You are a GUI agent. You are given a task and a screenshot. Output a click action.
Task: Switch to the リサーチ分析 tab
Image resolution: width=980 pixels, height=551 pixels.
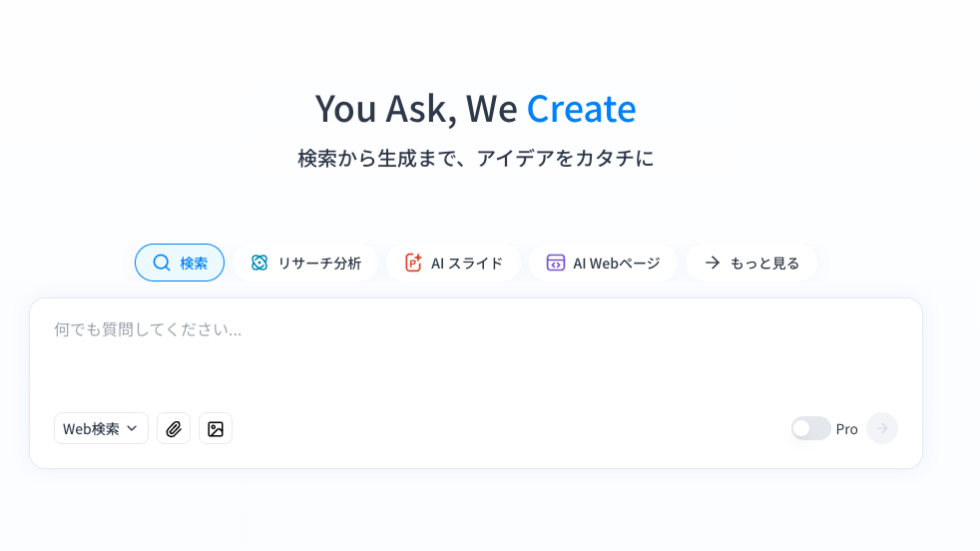(305, 263)
